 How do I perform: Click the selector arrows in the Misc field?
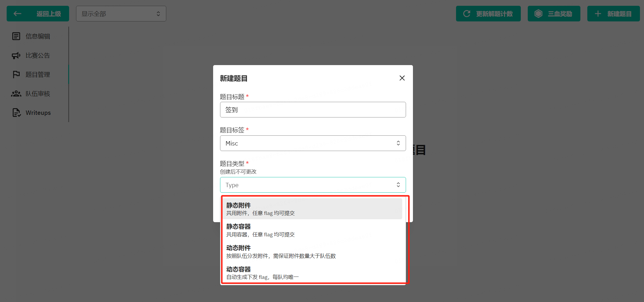click(x=398, y=143)
